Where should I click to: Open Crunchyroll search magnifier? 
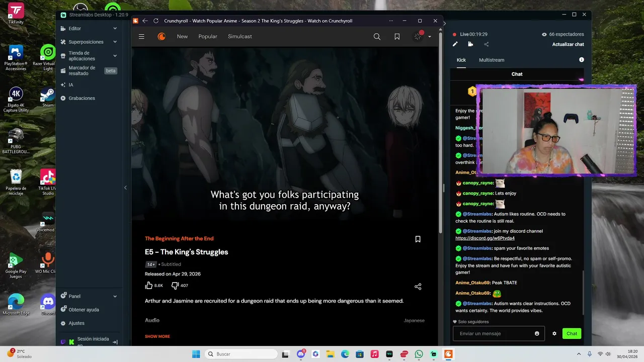click(x=377, y=37)
